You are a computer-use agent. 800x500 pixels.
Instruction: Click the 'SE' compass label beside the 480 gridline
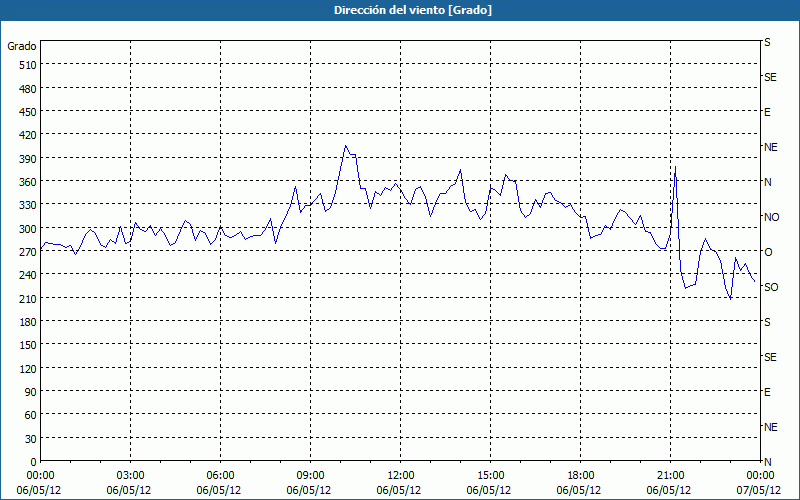click(x=770, y=77)
